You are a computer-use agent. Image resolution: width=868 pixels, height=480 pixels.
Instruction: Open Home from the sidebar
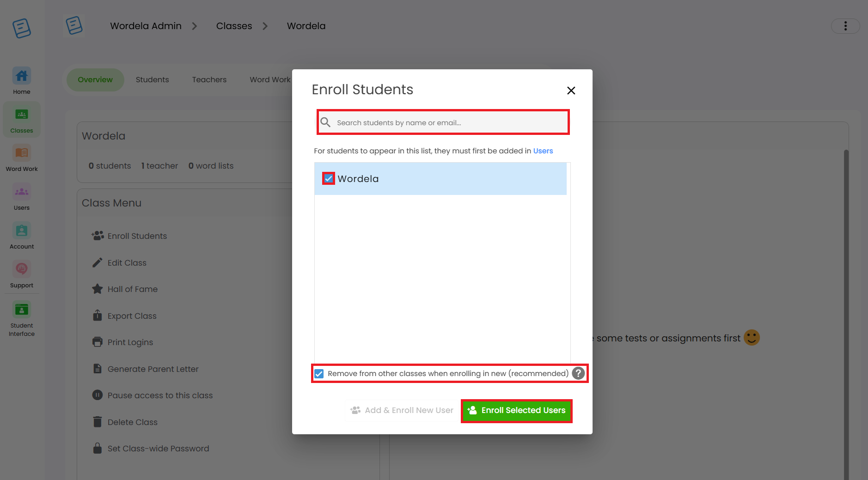coord(22,81)
